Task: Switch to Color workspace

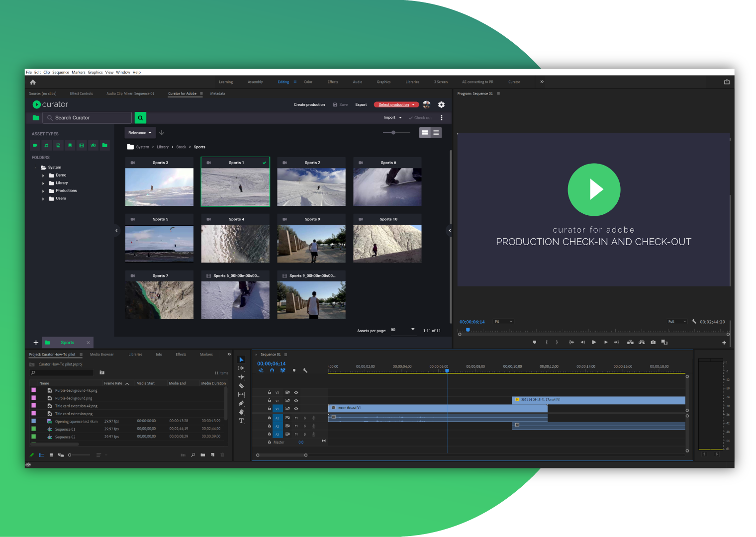Action: (308, 82)
